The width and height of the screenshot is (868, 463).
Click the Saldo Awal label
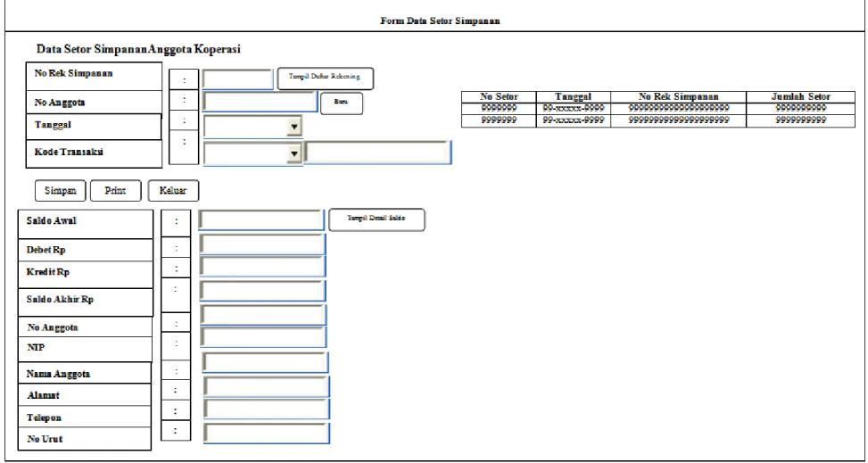point(52,220)
